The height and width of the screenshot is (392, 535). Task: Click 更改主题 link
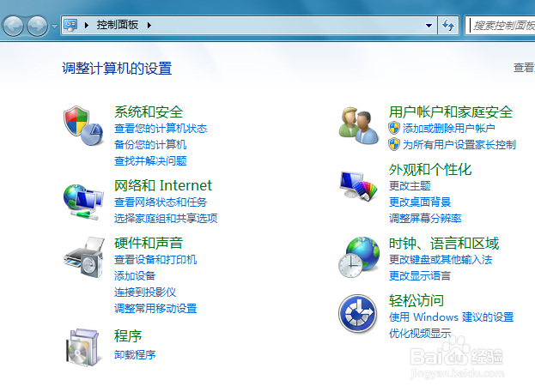click(x=410, y=186)
